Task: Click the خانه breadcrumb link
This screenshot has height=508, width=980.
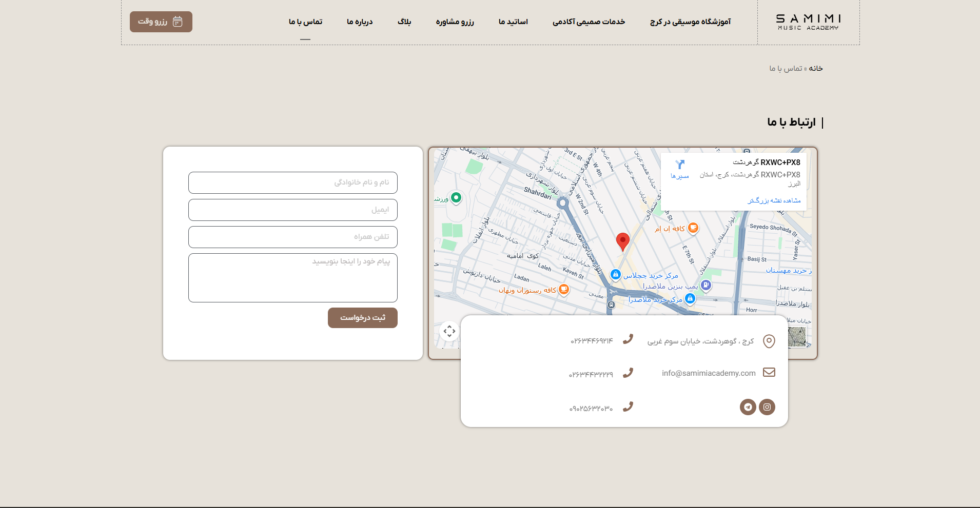Action: (x=816, y=68)
